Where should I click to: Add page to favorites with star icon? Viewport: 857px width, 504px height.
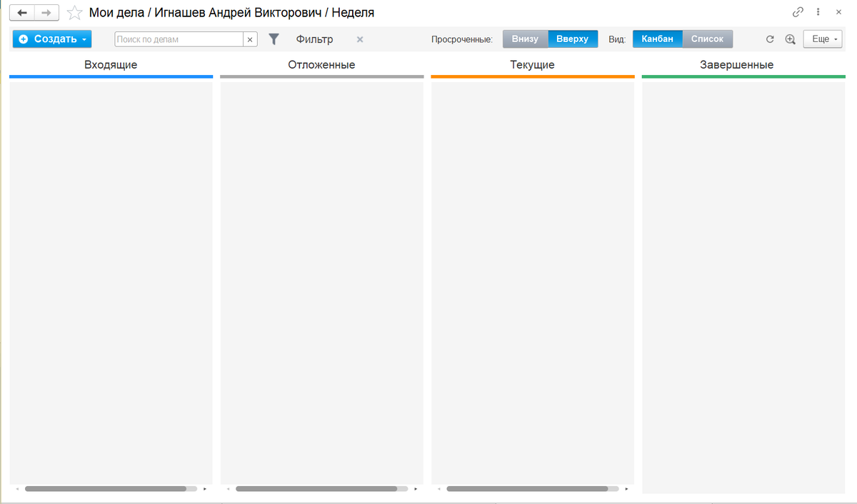[x=74, y=13]
